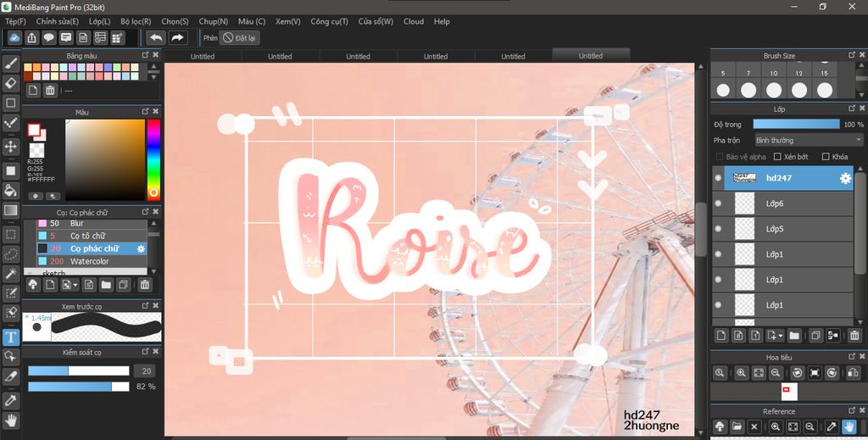Select the Hand tool in left toolbar

(x=10, y=421)
